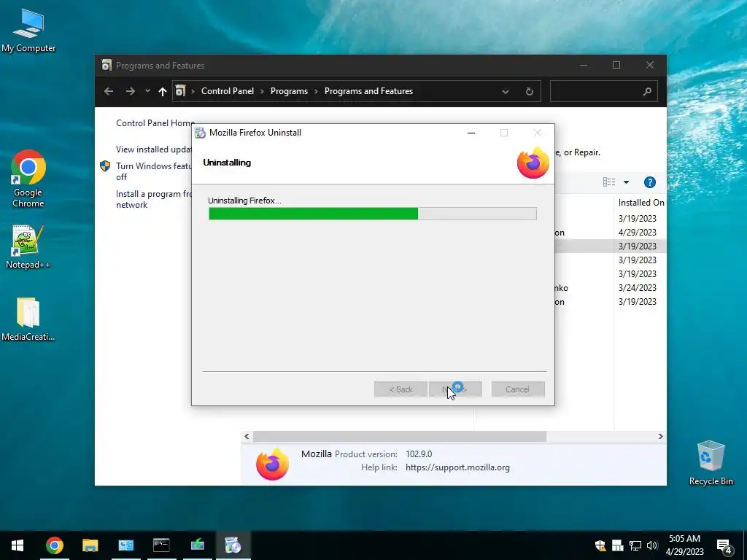The width and height of the screenshot is (747, 560).
Task: Click the Control Panel search field
Action: click(603, 91)
